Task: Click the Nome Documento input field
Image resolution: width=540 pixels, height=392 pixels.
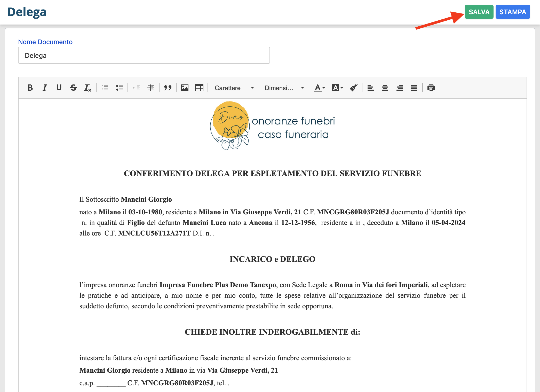Action: [x=144, y=56]
